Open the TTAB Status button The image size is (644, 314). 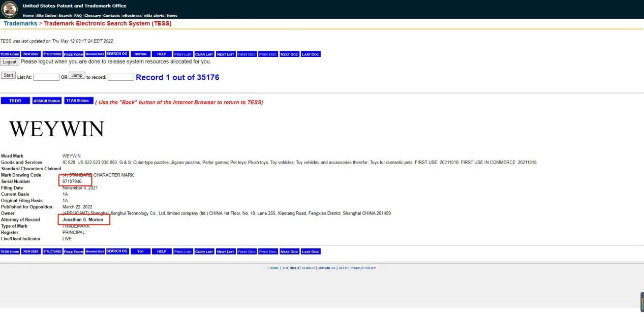click(79, 101)
